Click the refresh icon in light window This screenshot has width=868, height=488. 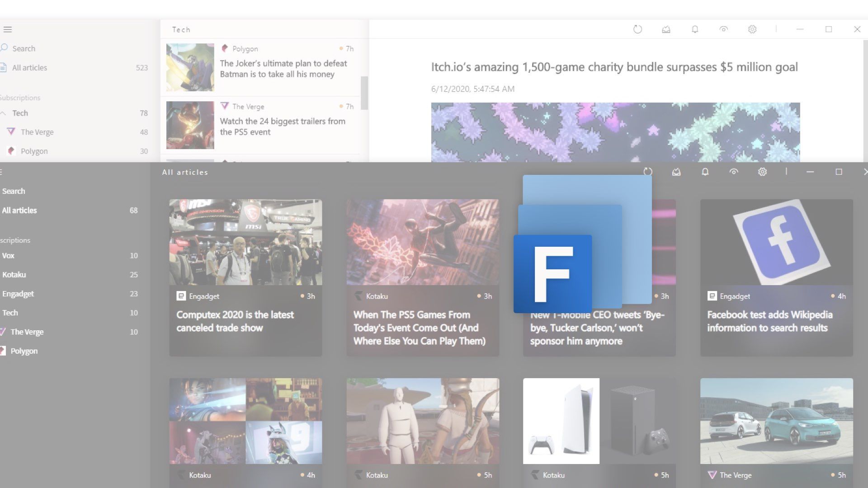tap(637, 29)
